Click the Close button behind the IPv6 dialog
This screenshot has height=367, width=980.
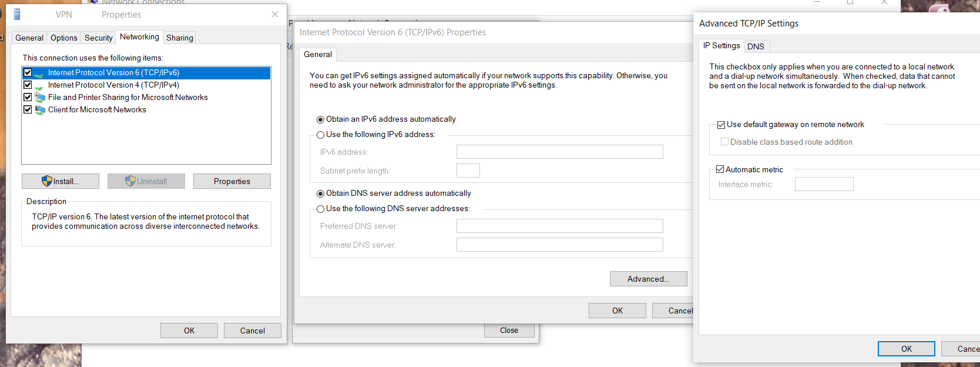pyautogui.click(x=509, y=331)
